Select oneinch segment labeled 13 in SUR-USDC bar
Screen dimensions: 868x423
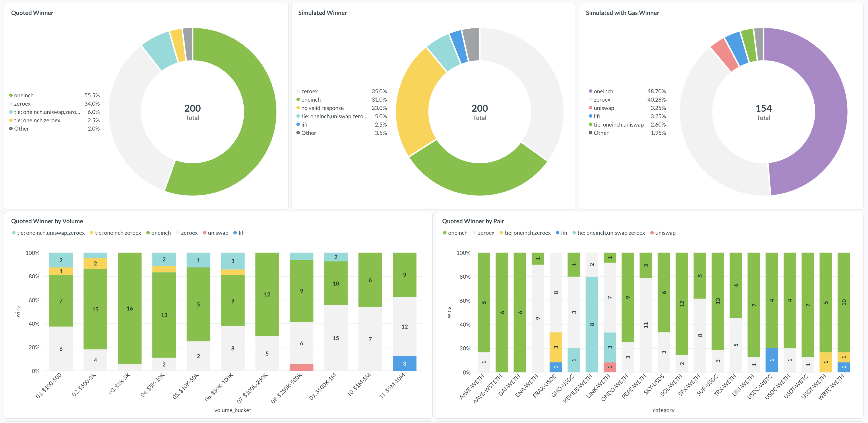(x=718, y=301)
